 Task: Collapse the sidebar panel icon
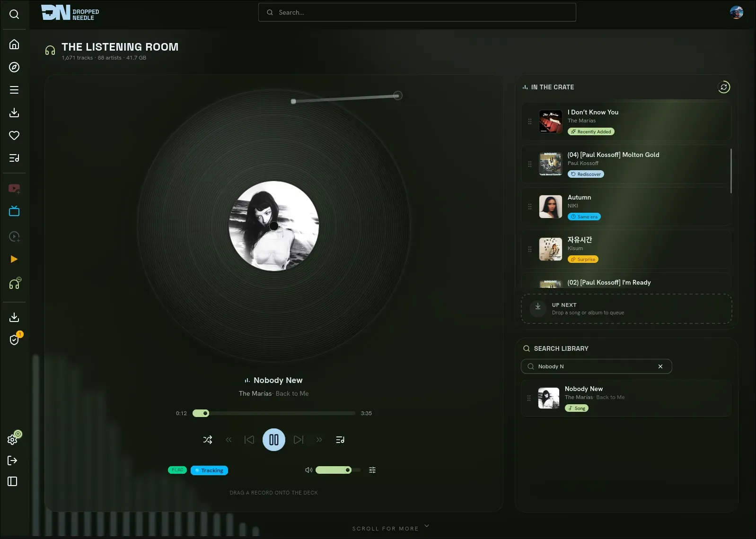click(x=13, y=481)
